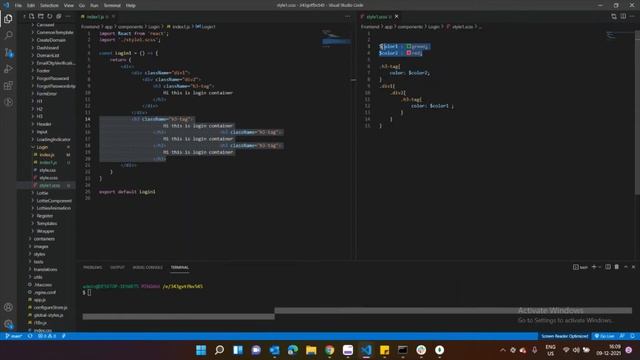The height and width of the screenshot is (360, 640).
Task: Close the style1.scss editor tab
Action: click(x=396, y=17)
